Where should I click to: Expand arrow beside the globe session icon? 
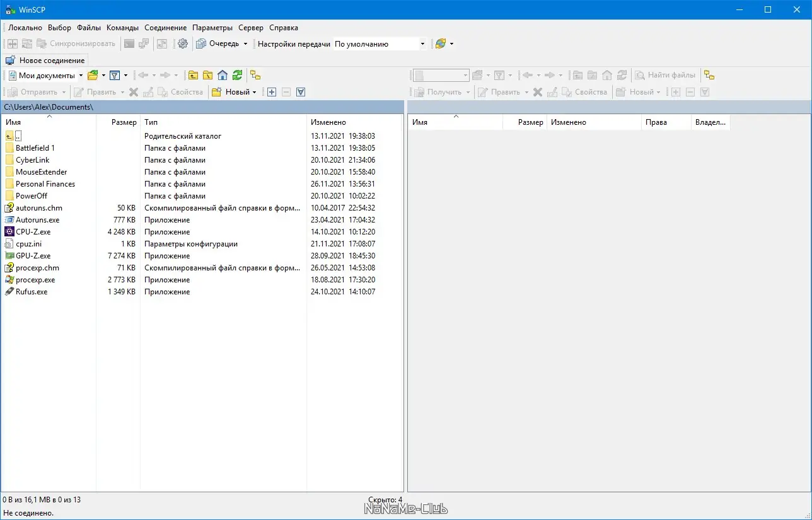[451, 44]
